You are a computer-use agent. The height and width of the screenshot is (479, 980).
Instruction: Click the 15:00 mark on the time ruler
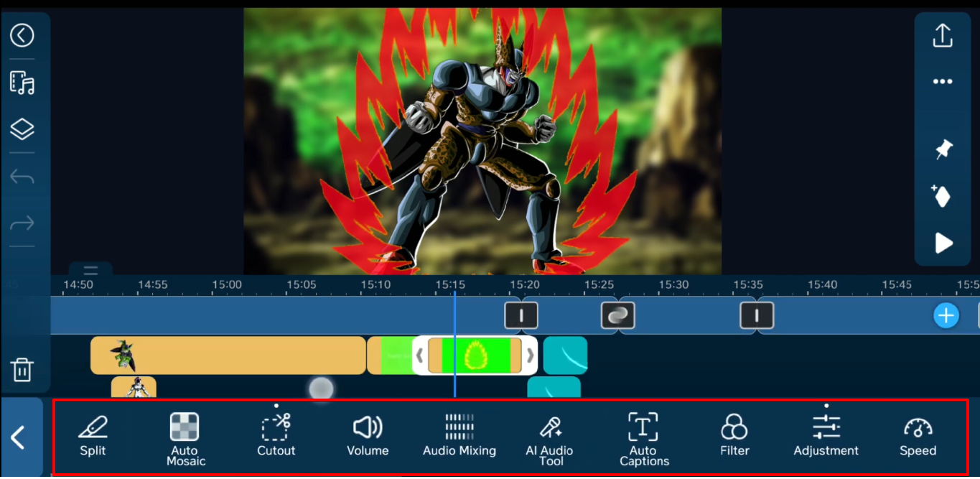point(227,284)
